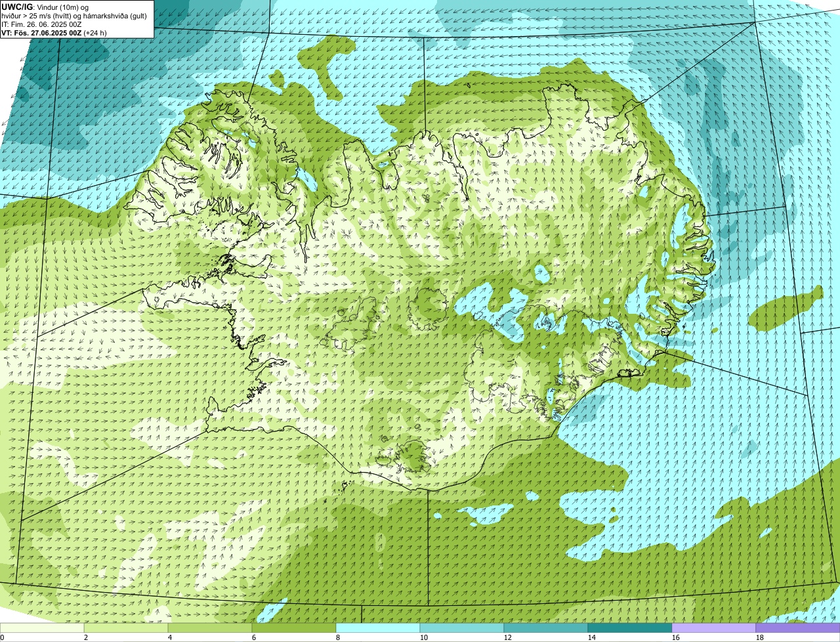Click the legend scale label '18'

click(x=760, y=637)
